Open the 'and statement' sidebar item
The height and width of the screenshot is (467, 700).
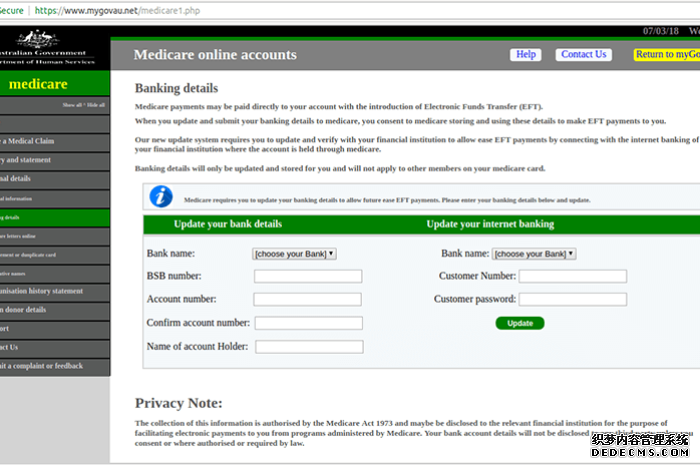[x=54, y=160]
